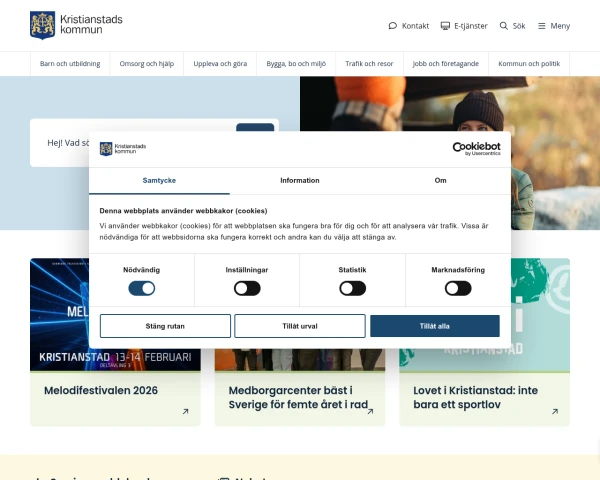Click arrow icon on Melodifestivalen 2026 card
Image resolution: width=600 pixels, height=480 pixels.
click(186, 411)
